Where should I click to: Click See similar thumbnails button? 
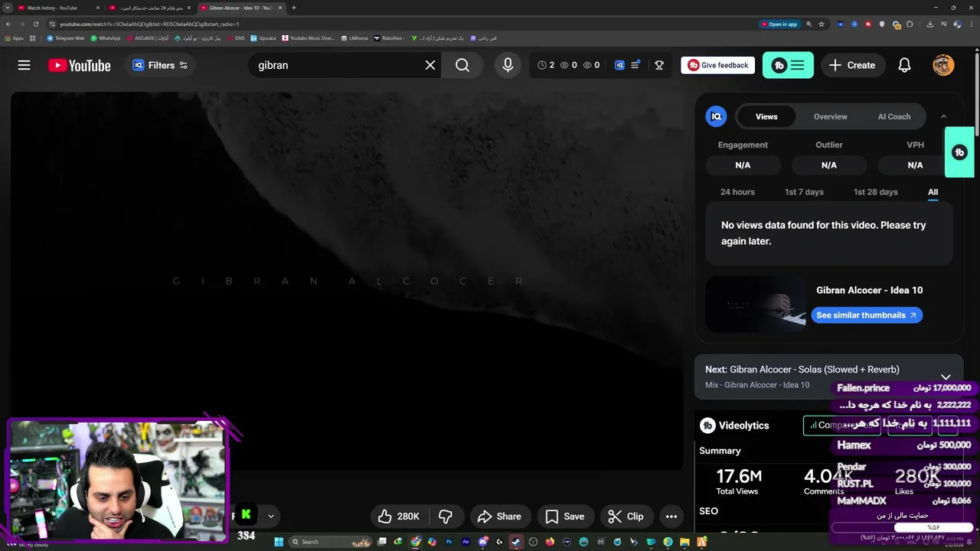coord(866,315)
